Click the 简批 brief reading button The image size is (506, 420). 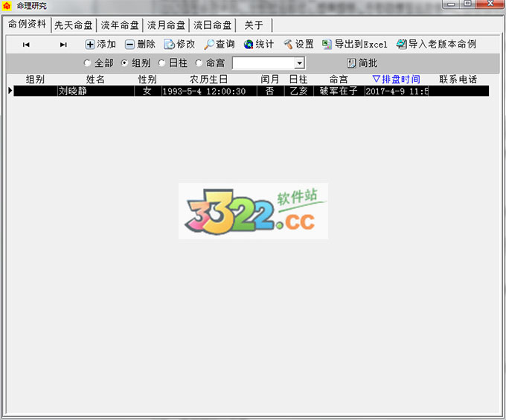click(362, 63)
